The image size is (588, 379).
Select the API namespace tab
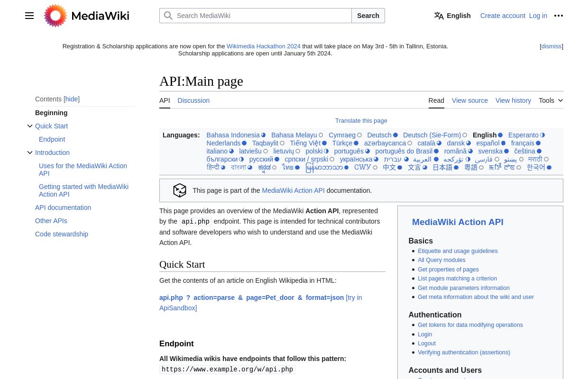click(165, 100)
